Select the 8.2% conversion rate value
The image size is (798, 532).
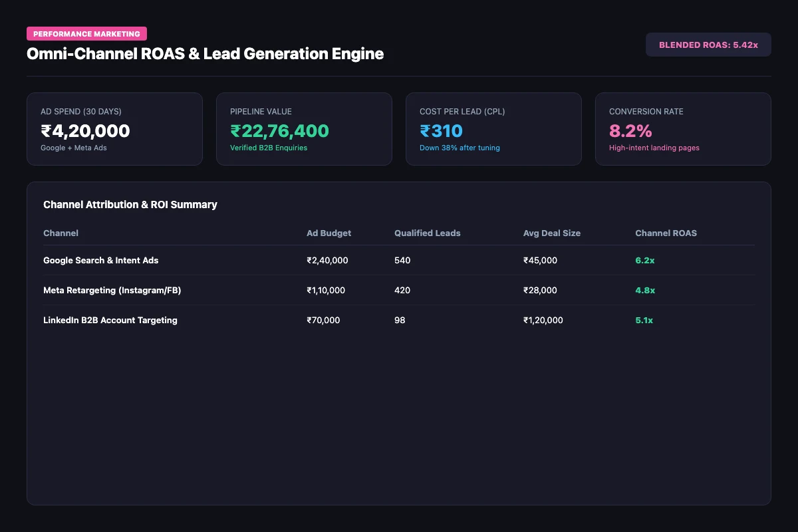[630, 131]
